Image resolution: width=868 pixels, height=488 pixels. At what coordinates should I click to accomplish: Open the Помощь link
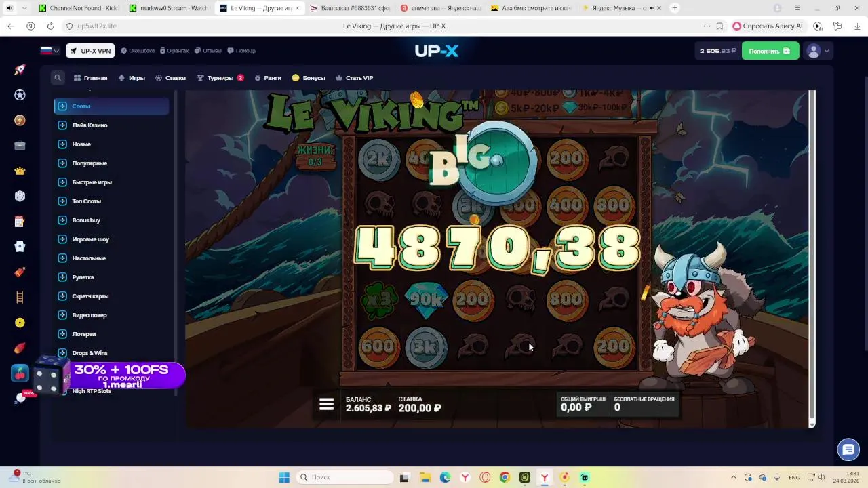click(x=241, y=51)
